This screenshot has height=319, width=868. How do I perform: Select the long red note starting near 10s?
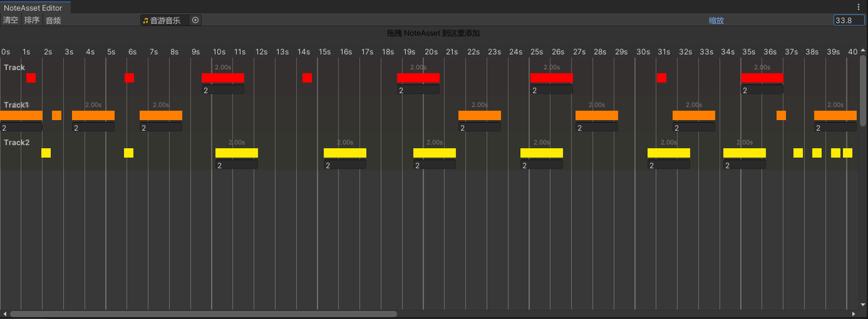coord(222,78)
